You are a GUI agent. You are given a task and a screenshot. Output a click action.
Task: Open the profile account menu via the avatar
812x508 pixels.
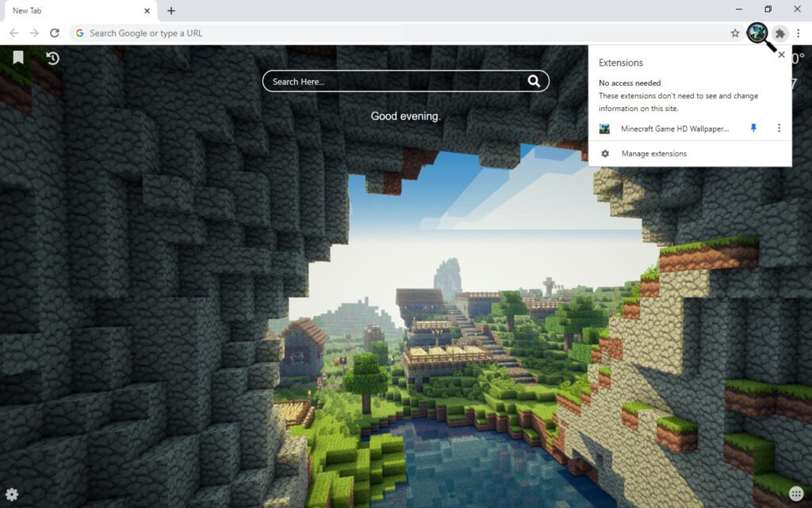(x=757, y=33)
